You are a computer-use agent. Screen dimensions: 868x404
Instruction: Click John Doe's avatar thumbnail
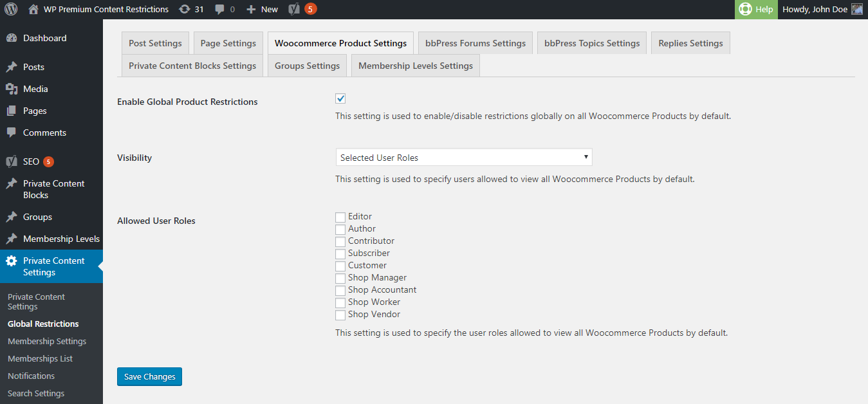coord(857,10)
